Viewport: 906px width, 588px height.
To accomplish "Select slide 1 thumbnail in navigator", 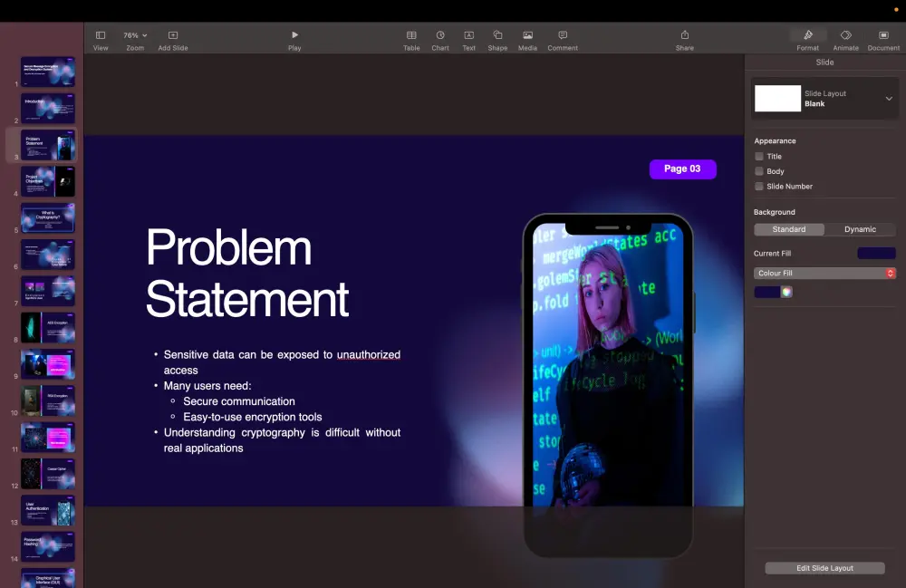I will [x=48, y=72].
